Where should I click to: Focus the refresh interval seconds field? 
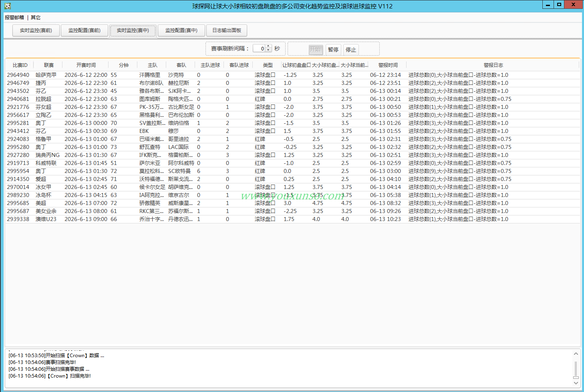click(259, 48)
